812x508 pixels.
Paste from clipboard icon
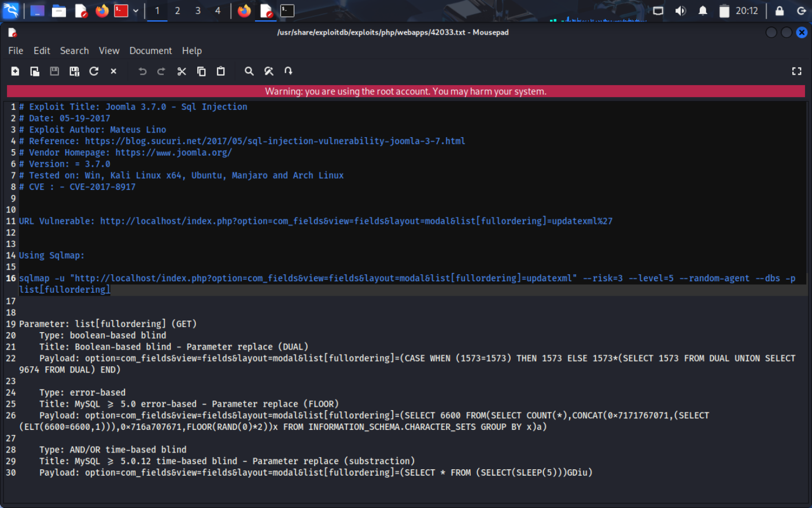(x=220, y=71)
